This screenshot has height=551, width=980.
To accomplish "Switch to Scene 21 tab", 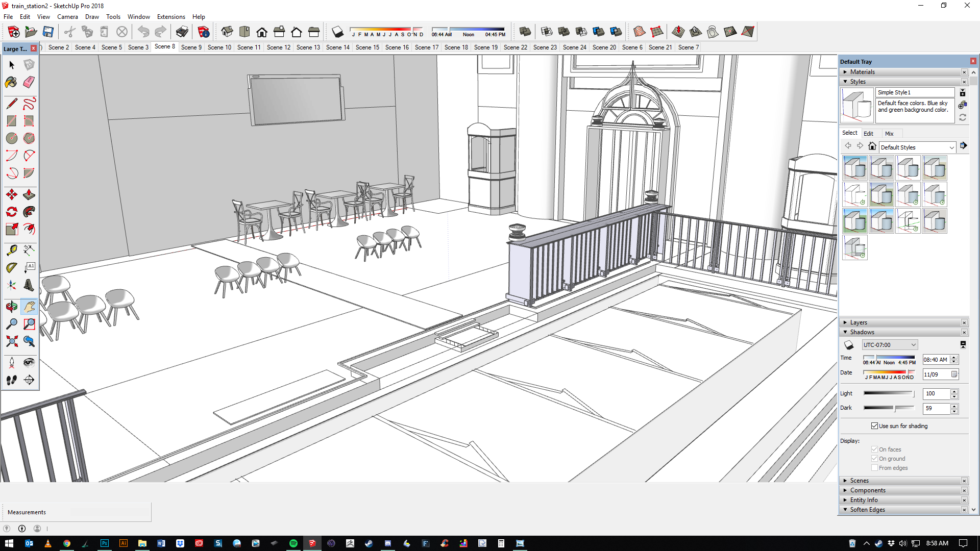I will pyautogui.click(x=660, y=47).
